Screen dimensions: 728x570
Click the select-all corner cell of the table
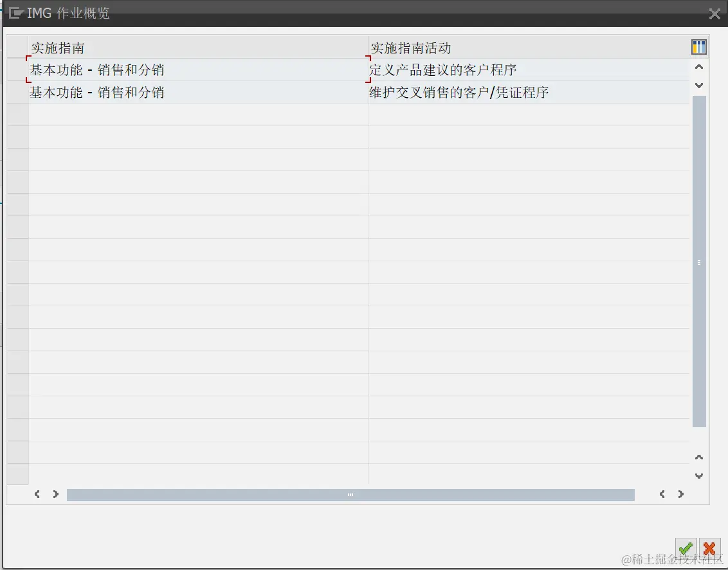click(17, 48)
